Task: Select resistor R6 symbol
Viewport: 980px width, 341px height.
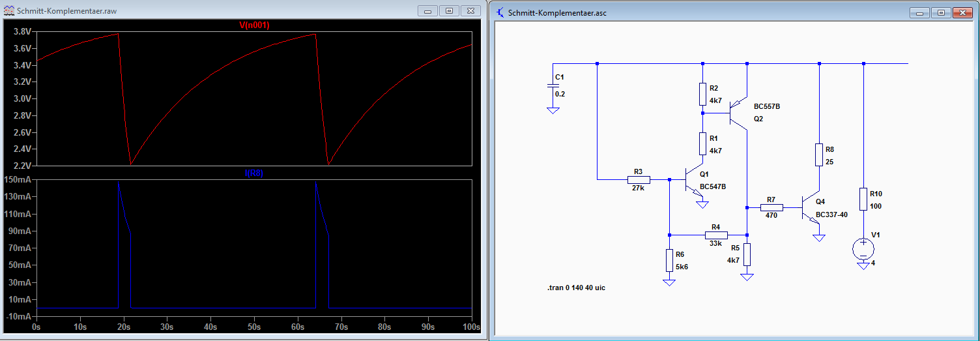Action: 669,260
